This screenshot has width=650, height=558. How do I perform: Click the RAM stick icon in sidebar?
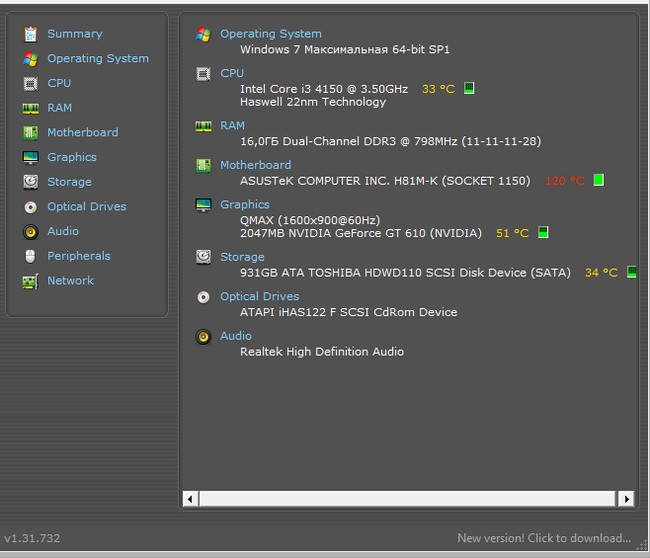click(30, 109)
